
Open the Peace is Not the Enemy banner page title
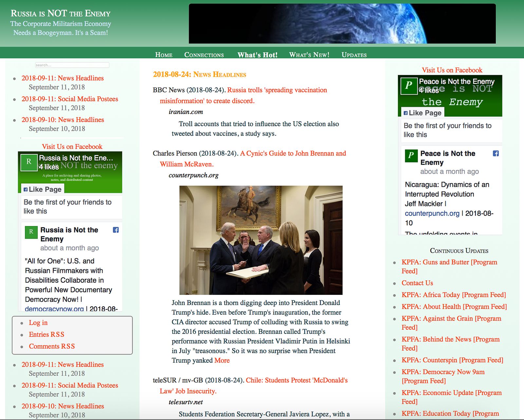click(x=457, y=81)
